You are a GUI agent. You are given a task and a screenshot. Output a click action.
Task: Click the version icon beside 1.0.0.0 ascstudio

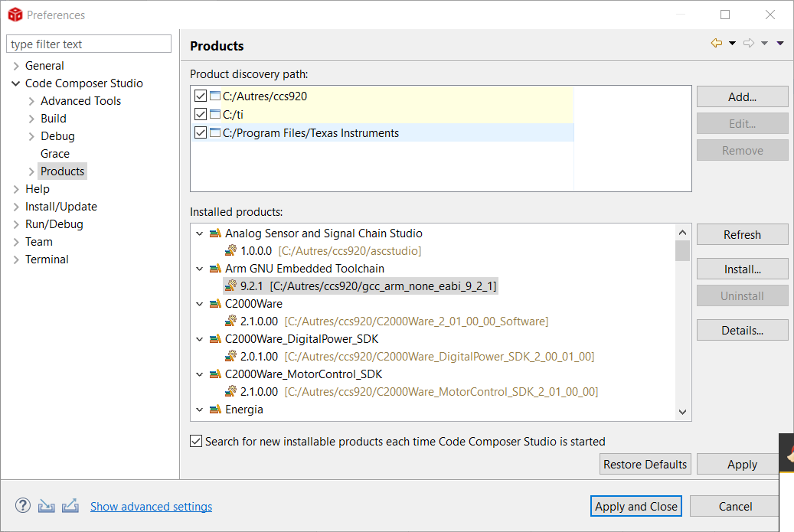[x=231, y=250]
